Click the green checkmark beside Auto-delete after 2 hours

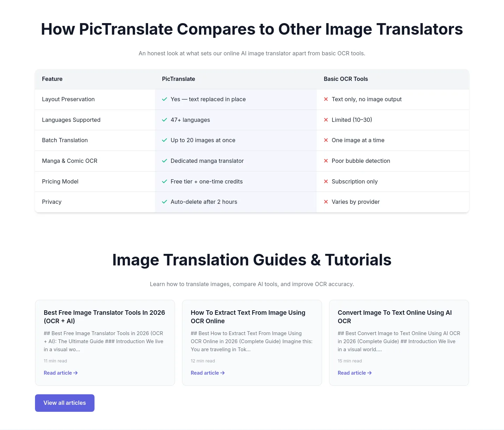[164, 202]
